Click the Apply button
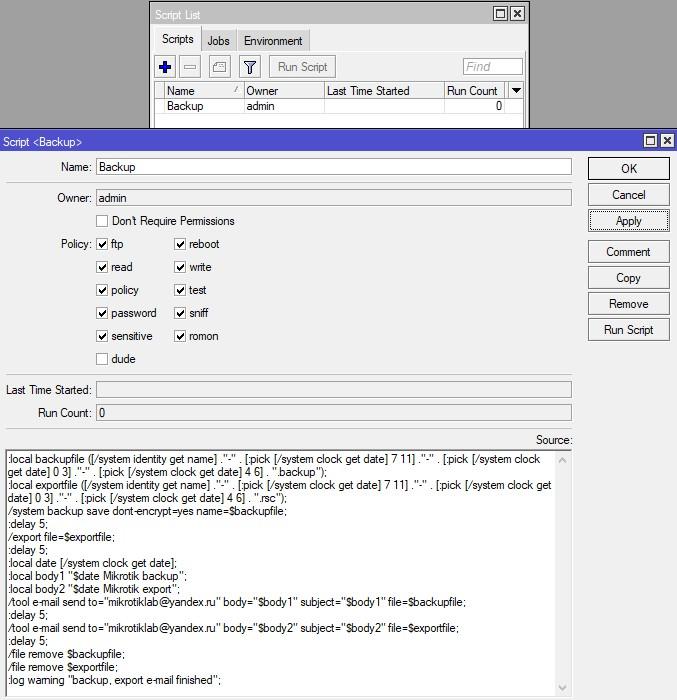The image size is (677, 700). tap(628, 221)
